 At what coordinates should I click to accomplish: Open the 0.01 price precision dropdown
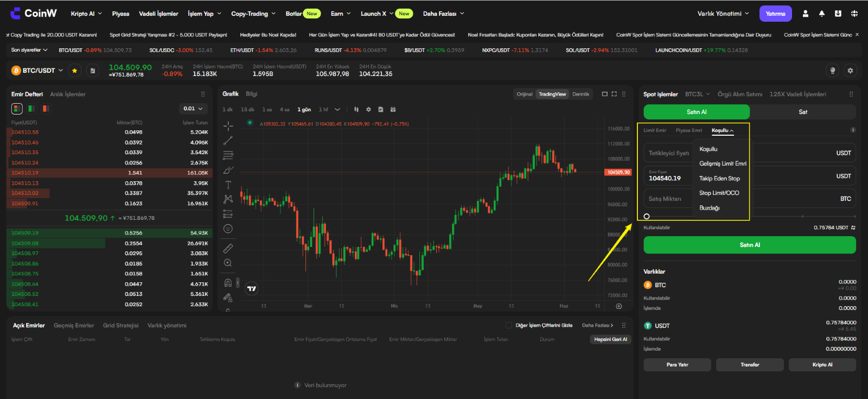coord(193,109)
